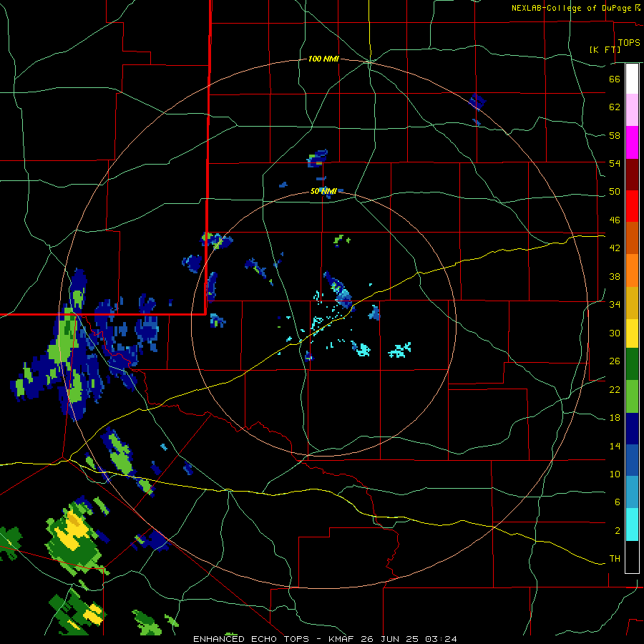Click the medium blue legend swatch

point(632,460)
